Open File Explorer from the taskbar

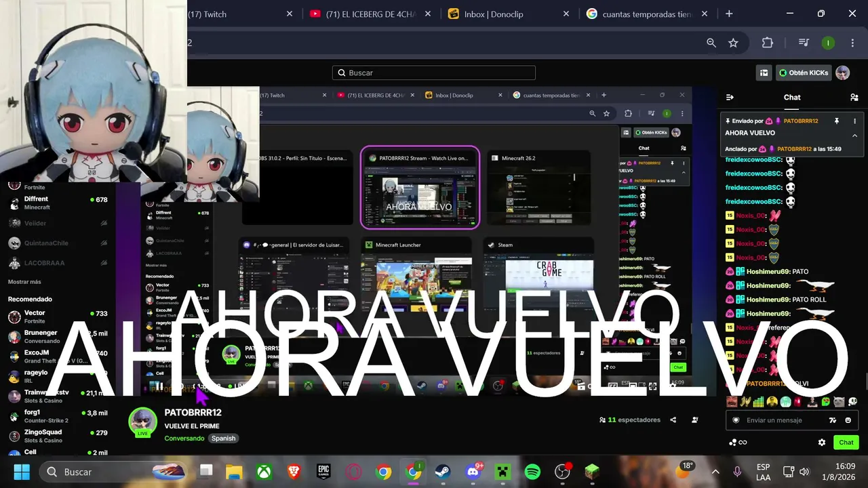(234, 472)
